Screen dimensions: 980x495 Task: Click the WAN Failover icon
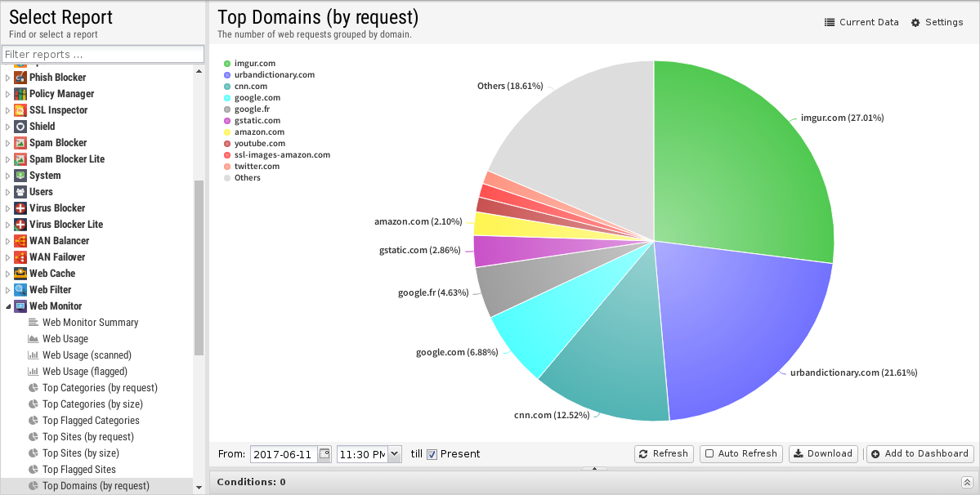coord(20,257)
